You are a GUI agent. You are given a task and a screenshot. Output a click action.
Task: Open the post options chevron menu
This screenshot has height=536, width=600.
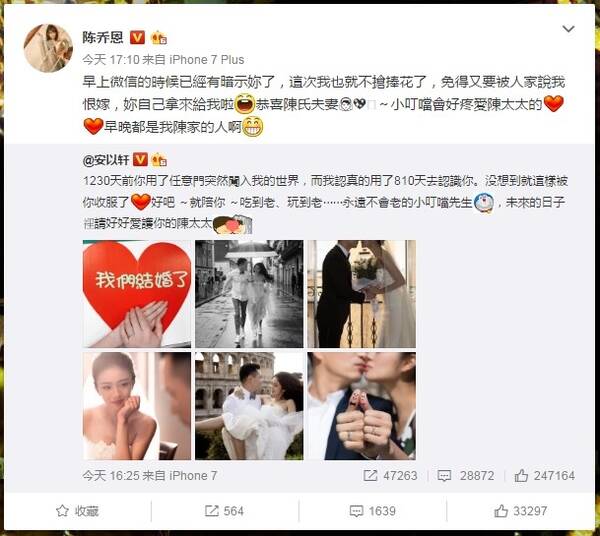pyautogui.click(x=568, y=29)
